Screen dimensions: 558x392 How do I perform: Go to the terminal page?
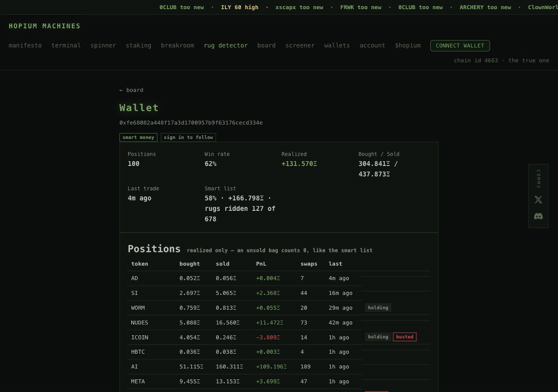(66, 45)
